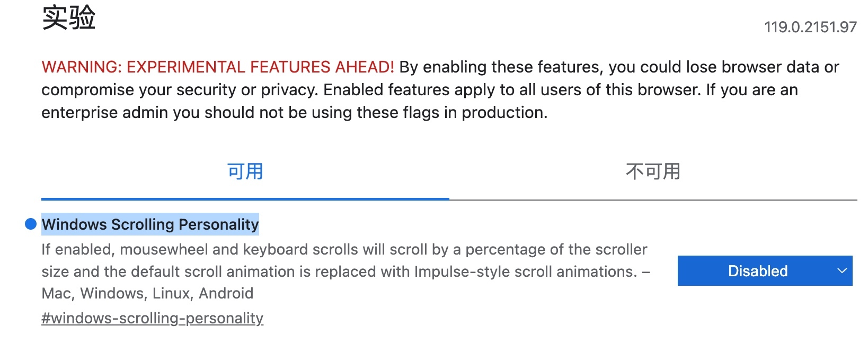
Task: Click the "enterprise admin" warning sentence
Action: pyautogui.click(x=294, y=113)
